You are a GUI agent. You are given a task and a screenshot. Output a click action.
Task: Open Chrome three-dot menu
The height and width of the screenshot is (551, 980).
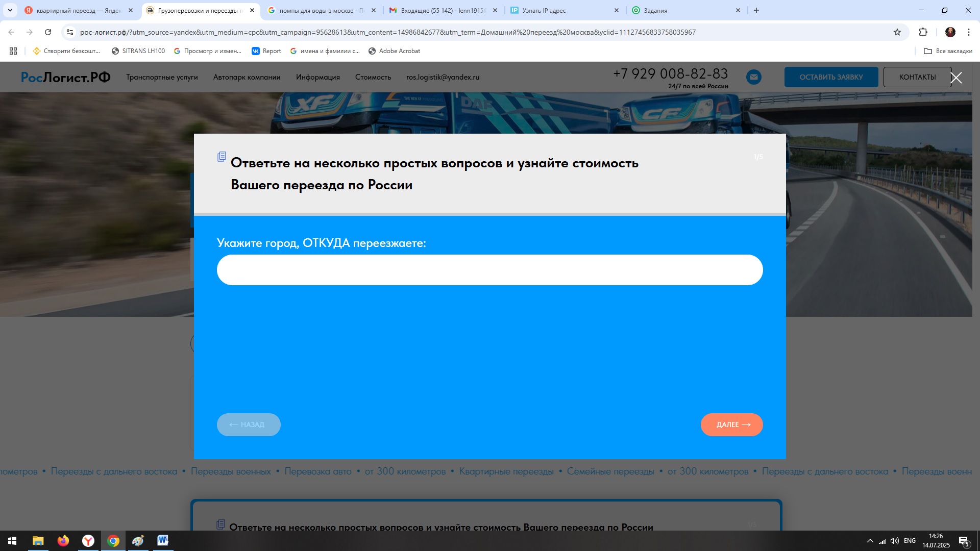[x=969, y=32]
